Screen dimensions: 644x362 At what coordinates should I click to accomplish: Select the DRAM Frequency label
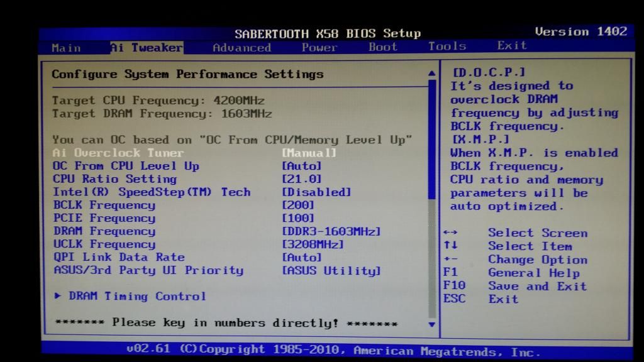point(104,231)
